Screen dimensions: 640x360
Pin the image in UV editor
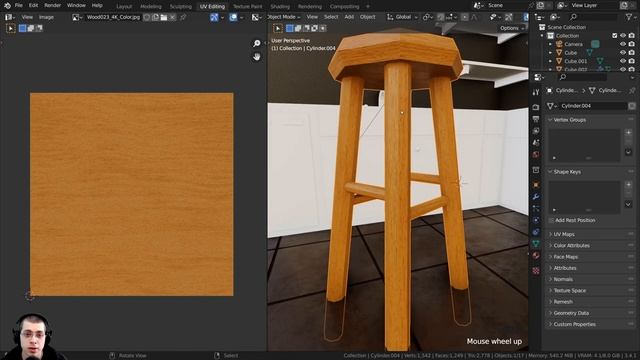(x=183, y=17)
